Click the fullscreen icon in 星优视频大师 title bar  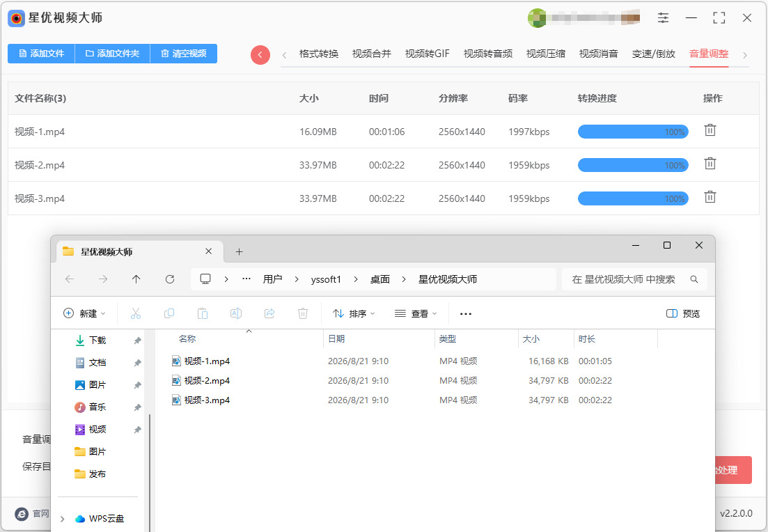pos(719,18)
